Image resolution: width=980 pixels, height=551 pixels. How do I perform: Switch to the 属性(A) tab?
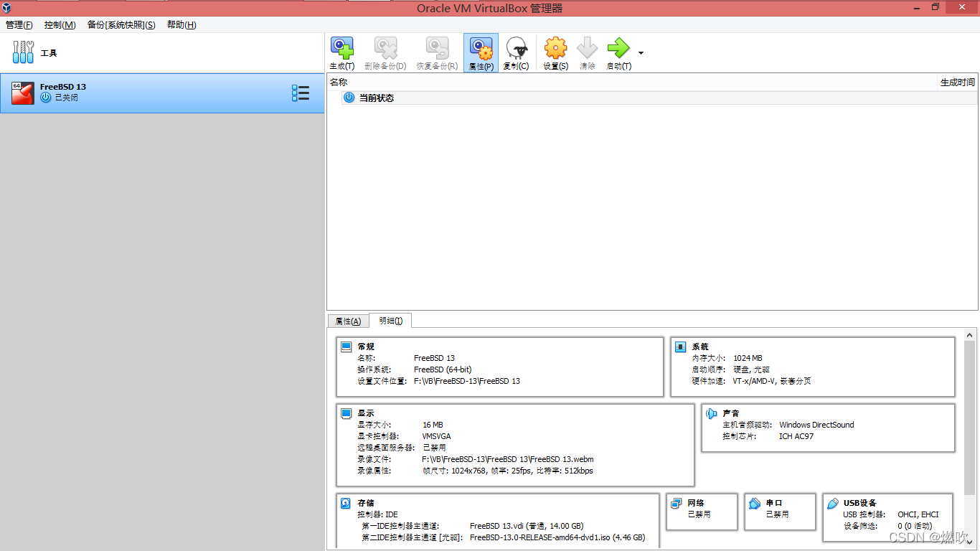(x=349, y=321)
